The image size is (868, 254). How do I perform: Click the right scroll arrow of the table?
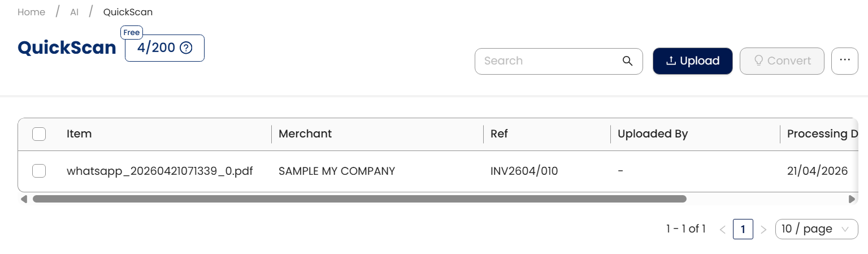(x=852, y=199)
